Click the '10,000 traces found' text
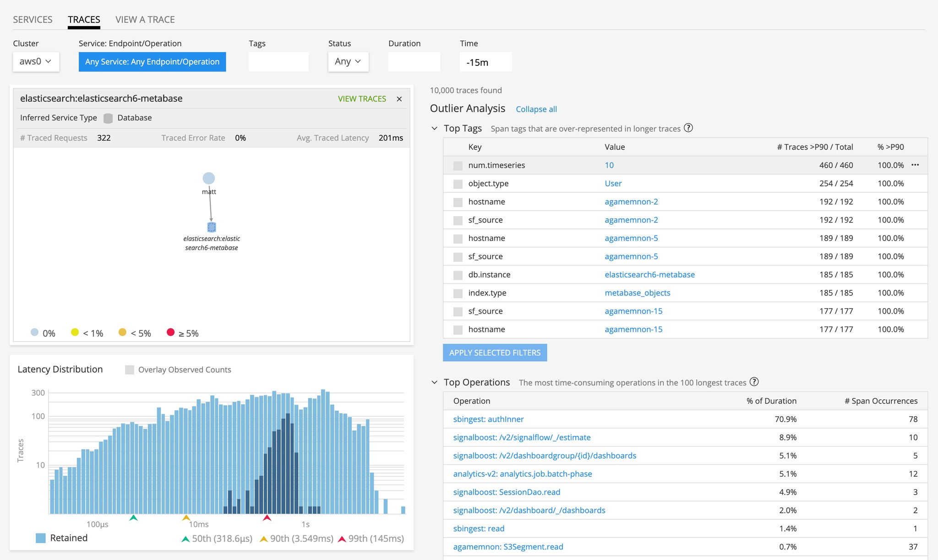This screenshot has width=938, height=560. click(466, 90)
